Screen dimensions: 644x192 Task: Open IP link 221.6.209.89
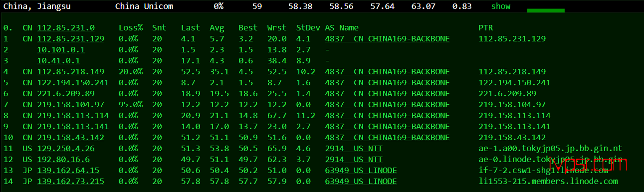66,94
